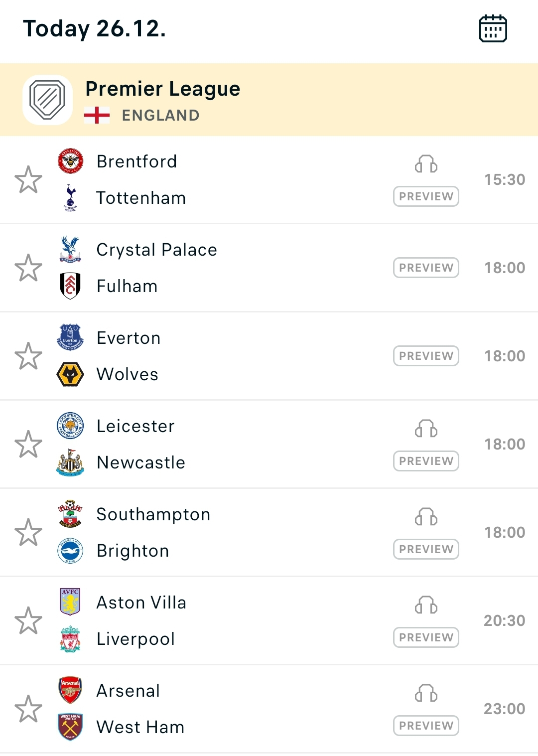Open audio commentary for Aston Villa match
538x756 pixels.
(426, 605)
